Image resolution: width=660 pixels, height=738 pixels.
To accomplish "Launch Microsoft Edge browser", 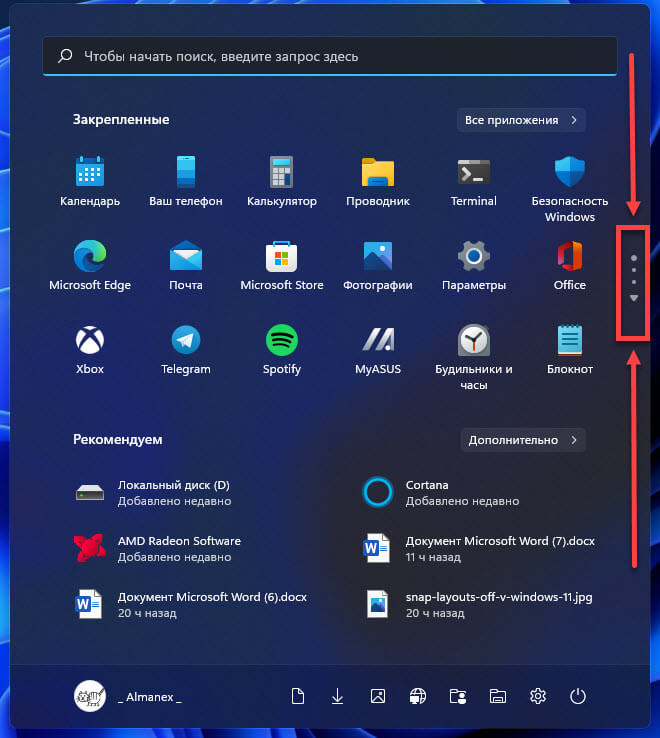I will click(x=90, y=265).
